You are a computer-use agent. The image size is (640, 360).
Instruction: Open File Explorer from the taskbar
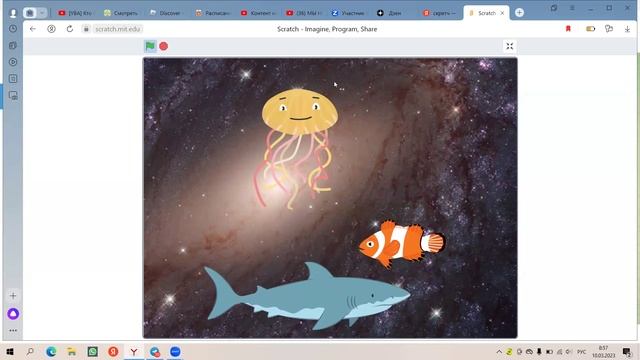[x=72, y=351]
